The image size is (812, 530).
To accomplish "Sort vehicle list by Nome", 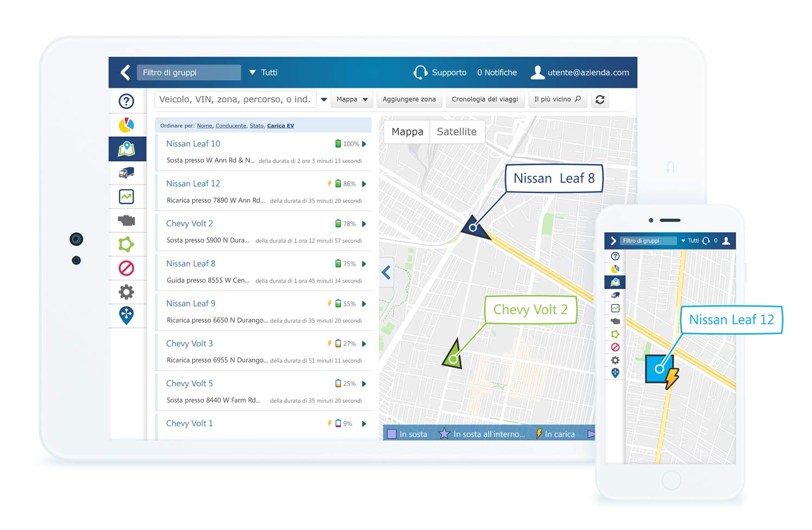I will (205, 125).
